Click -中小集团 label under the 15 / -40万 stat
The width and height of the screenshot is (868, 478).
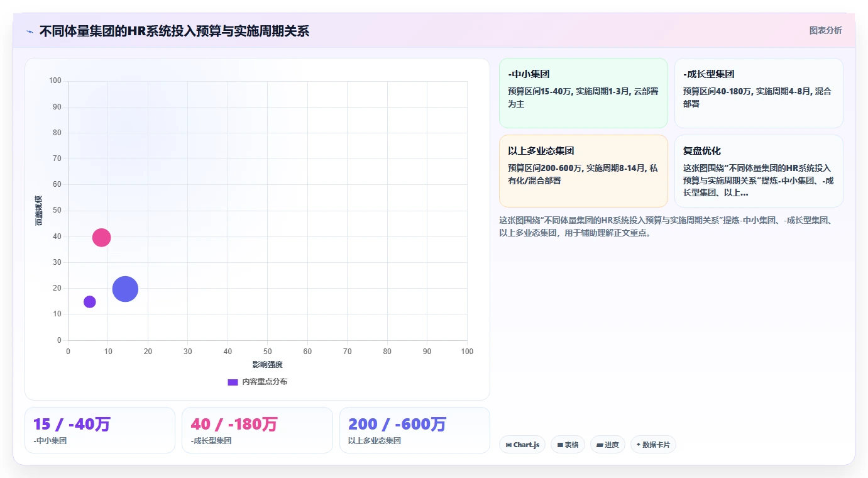(x=50, y=441)
